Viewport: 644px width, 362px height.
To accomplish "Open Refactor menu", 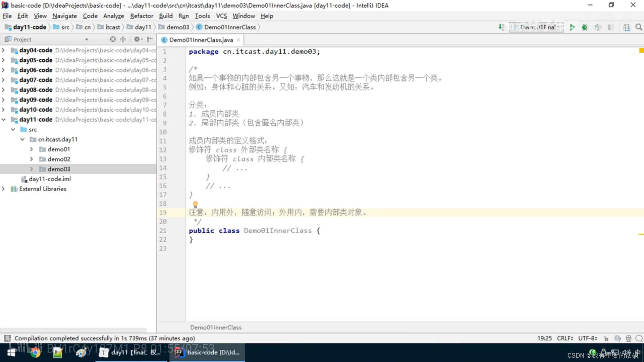I will [x=142, y=16].
